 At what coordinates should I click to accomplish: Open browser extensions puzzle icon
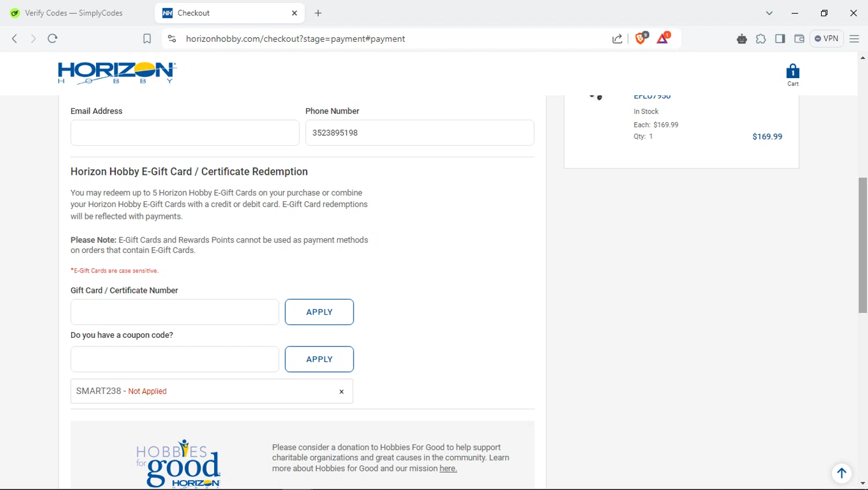[x=761, y=39]
